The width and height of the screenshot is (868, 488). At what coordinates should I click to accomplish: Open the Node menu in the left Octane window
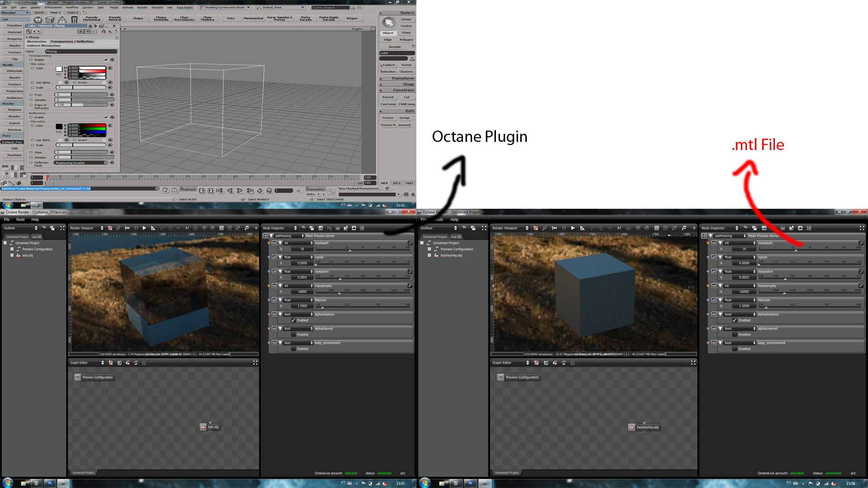tap(20, 220)
